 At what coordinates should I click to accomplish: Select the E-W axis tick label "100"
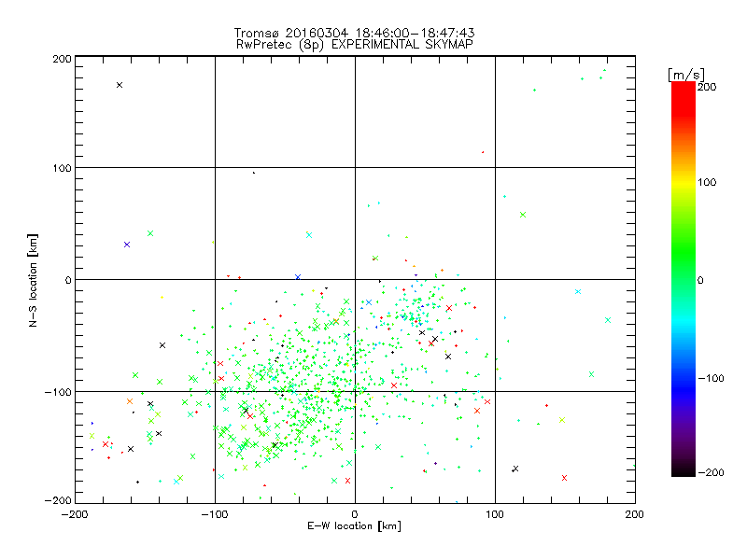click(x=495, y=514)
